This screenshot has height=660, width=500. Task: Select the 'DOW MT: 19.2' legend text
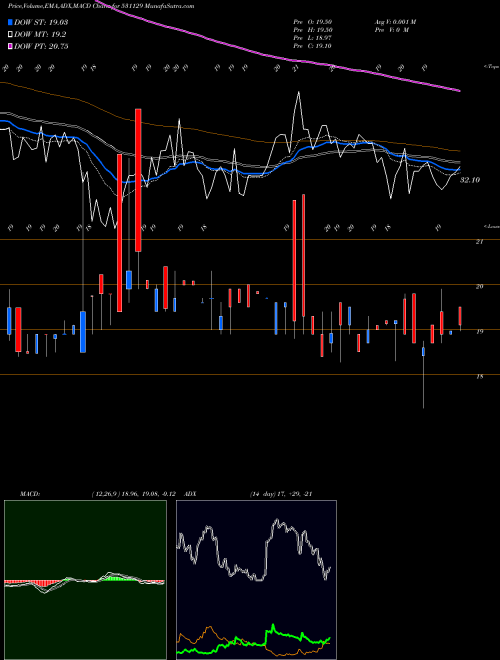(x=40, y=35)
